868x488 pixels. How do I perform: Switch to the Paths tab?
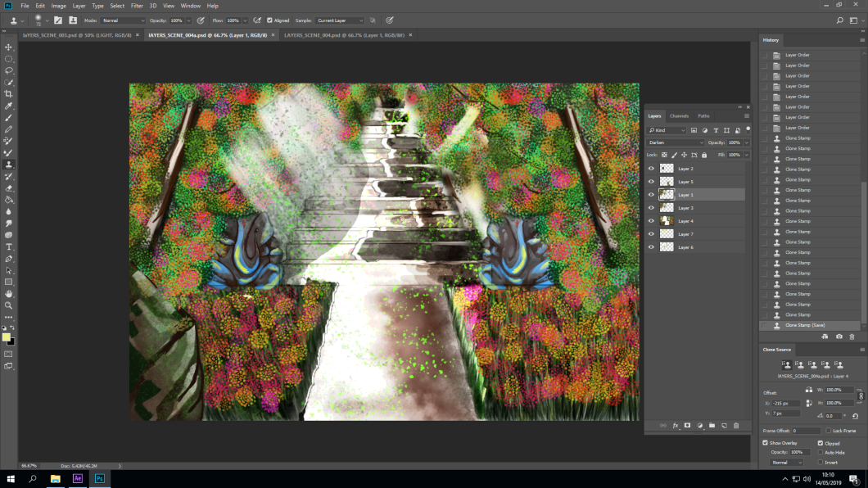(703, 116)
